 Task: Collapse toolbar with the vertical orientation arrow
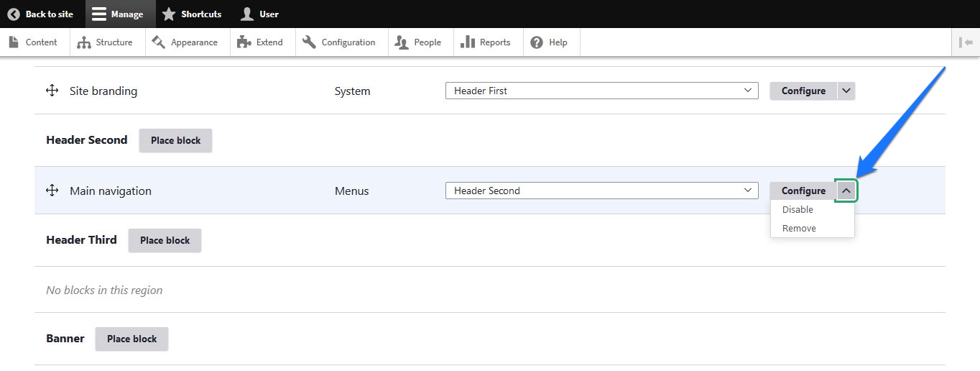966,42
